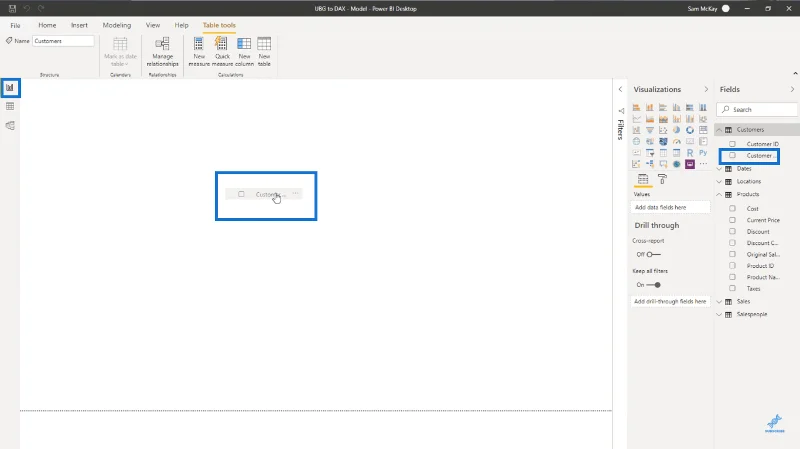Check the Current Price field
This screenshot has height=449, width=800.
[x=732, y=220]
